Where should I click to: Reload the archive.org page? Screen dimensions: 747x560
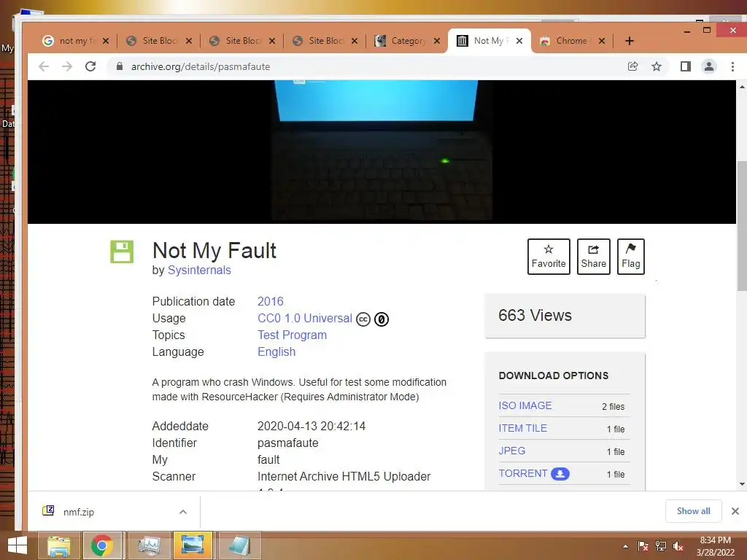click(x=90, y=66)
